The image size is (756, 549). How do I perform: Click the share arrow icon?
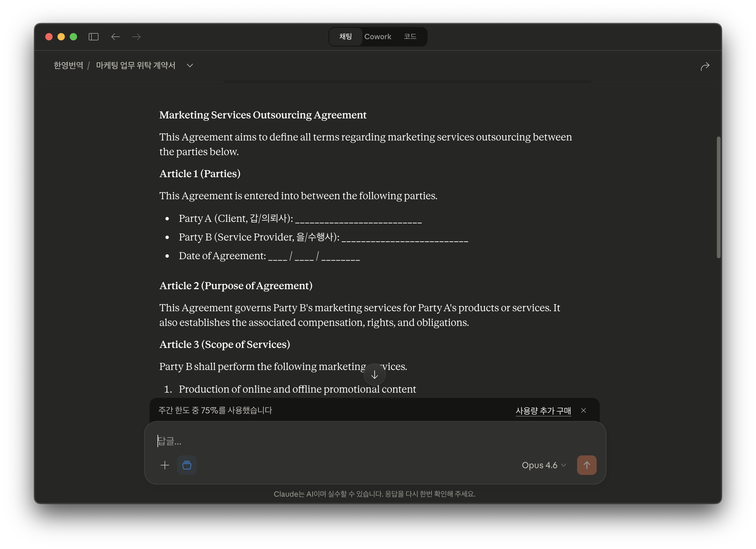(705, 66)
